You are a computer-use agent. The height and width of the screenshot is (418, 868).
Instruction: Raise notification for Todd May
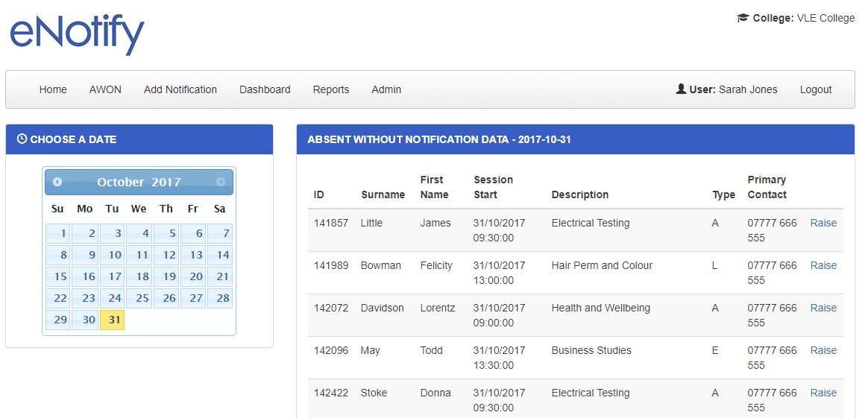[x=824, y=350]
